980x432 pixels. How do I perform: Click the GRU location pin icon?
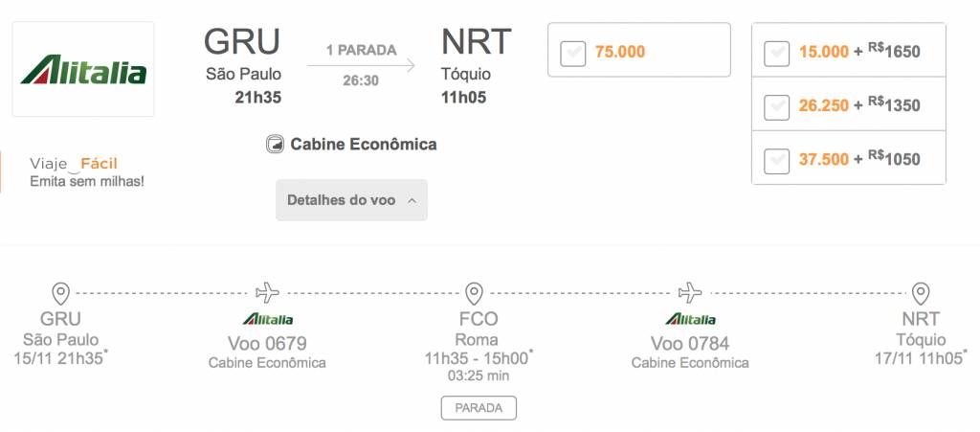coord(60,293)
